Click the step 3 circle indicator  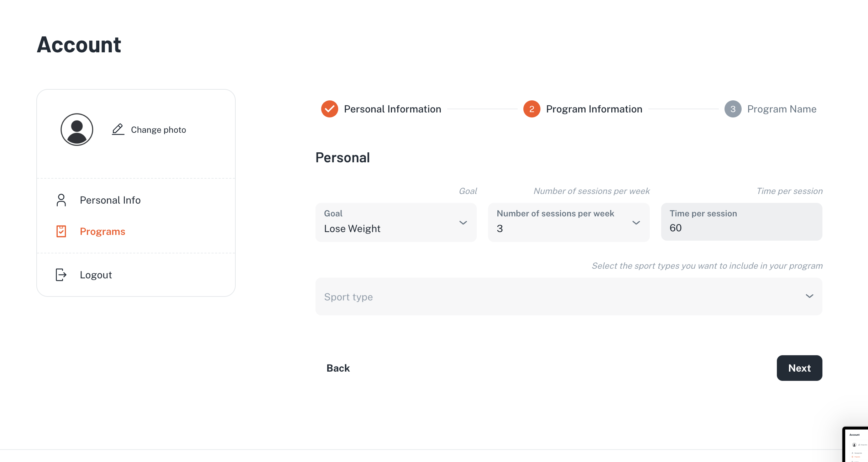pos(733,109)
